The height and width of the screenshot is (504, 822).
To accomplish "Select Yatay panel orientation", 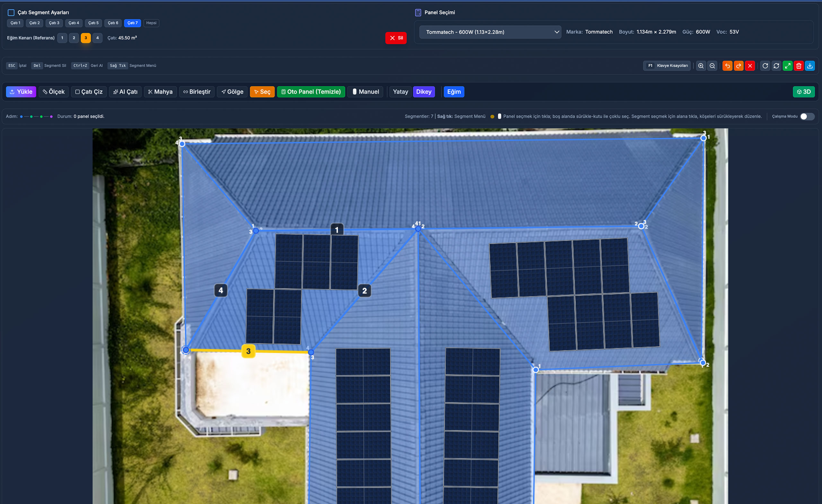I will click(400, 92).
